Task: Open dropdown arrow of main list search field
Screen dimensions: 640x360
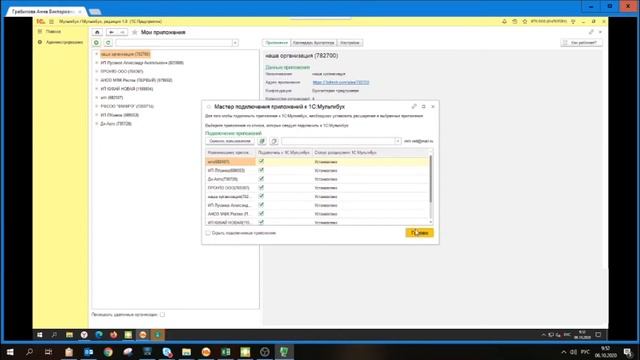Action: tap(235, 43)
